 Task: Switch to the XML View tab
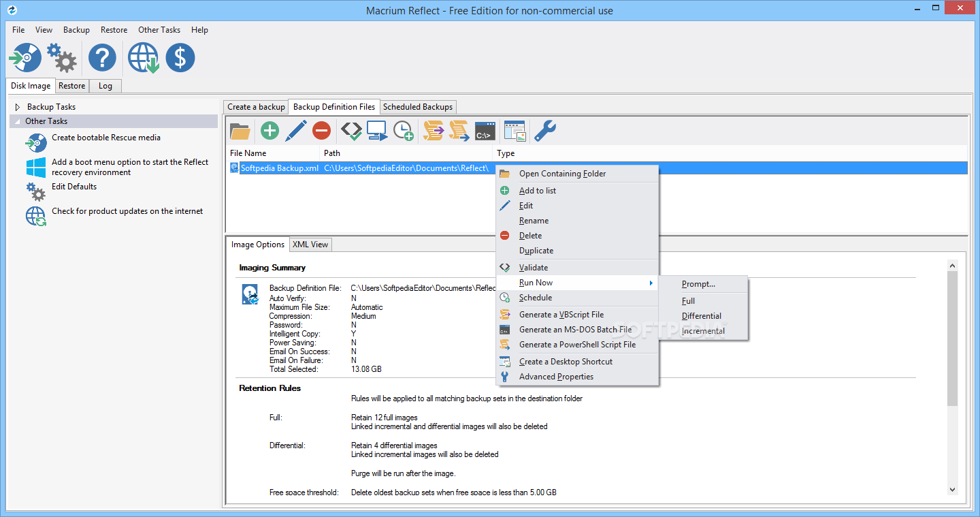pyautogui.click(x=310, y=245)
